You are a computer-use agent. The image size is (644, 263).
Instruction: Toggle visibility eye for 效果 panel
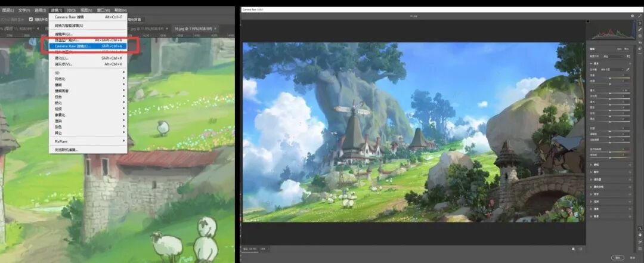coord(629,209)
